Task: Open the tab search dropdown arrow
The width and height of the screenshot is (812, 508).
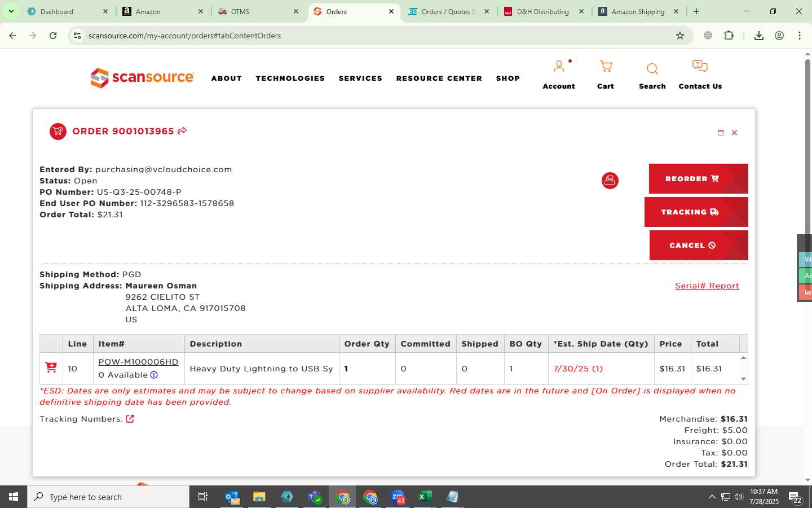Action: pos(11,11)
